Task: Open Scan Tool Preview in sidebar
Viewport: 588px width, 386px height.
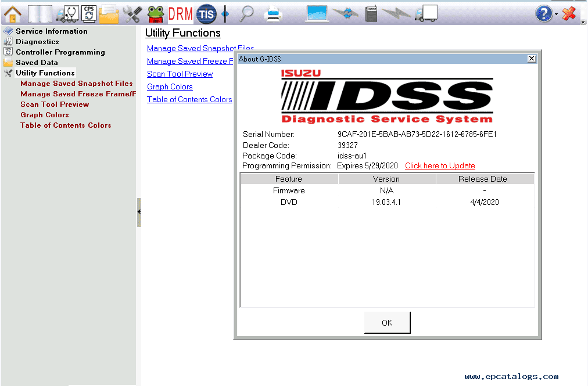Action: [55, 104]
